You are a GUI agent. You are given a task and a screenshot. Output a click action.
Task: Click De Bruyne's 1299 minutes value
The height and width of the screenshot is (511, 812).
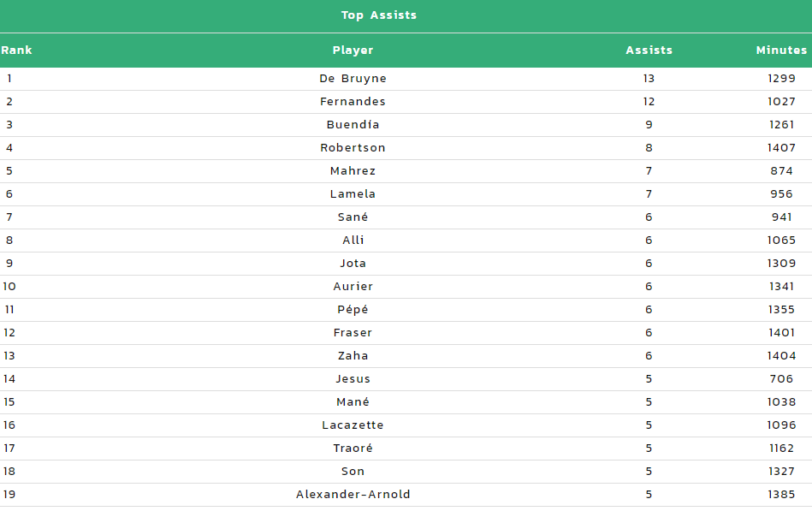pyautogui.click(x=781, y=78)
